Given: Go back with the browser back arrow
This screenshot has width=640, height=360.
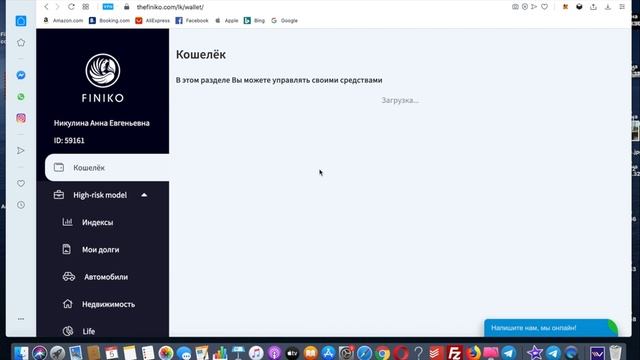Looking at the screenshot, I should (x=46, y=7).
